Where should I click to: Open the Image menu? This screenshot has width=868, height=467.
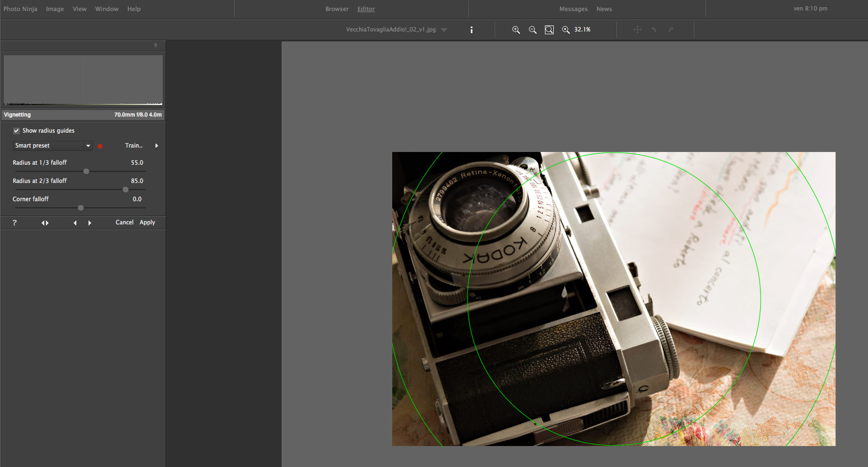coord(55,9)
